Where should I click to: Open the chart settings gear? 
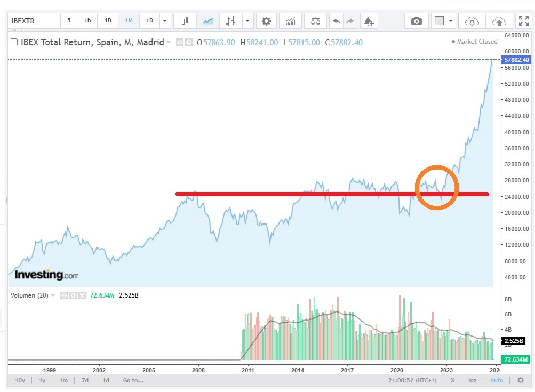tap(266, 21)
